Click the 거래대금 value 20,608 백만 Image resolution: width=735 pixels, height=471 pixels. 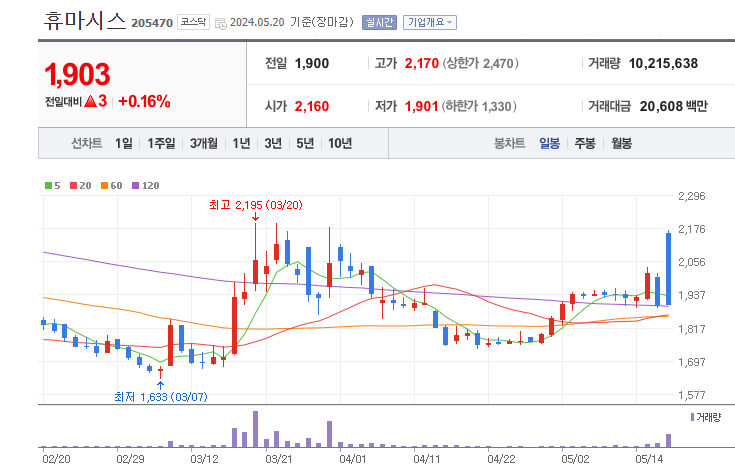(674, 106)
